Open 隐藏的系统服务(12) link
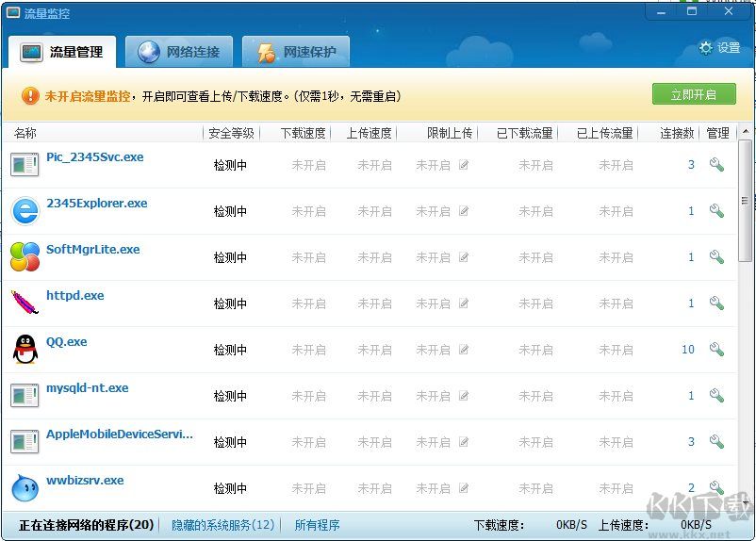 coord(222,525)
